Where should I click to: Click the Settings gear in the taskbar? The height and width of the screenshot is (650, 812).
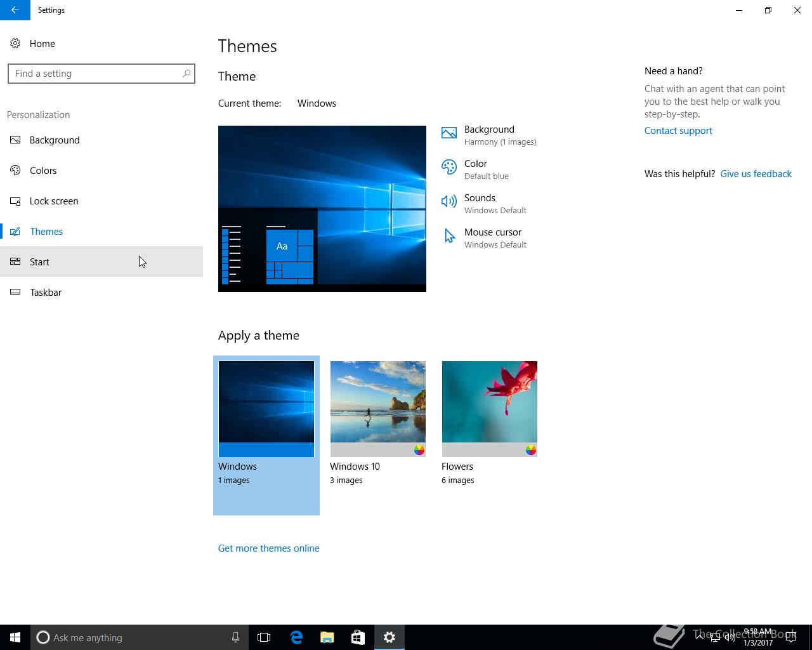click(x=390, y=637)
